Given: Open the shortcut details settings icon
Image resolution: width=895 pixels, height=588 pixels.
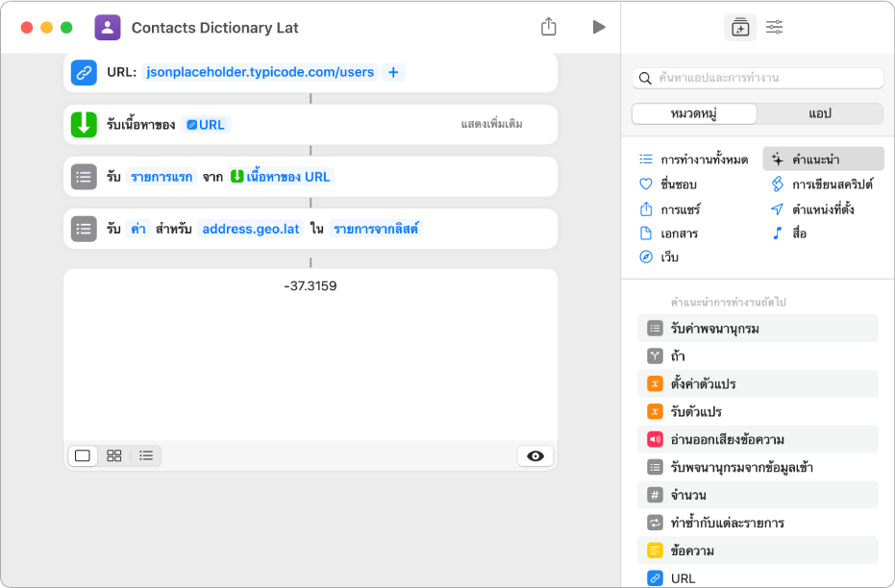Looking at the screenshot, I should tap(774, 28).
